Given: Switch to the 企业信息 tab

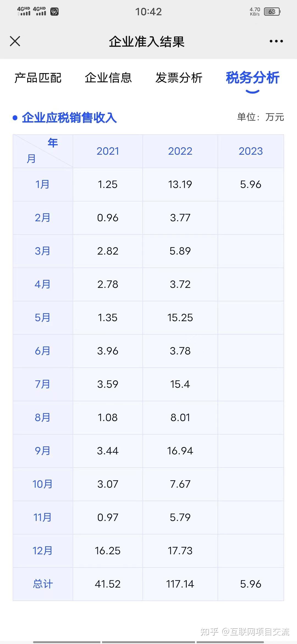Looking at the screenshot, I should 108,78.
